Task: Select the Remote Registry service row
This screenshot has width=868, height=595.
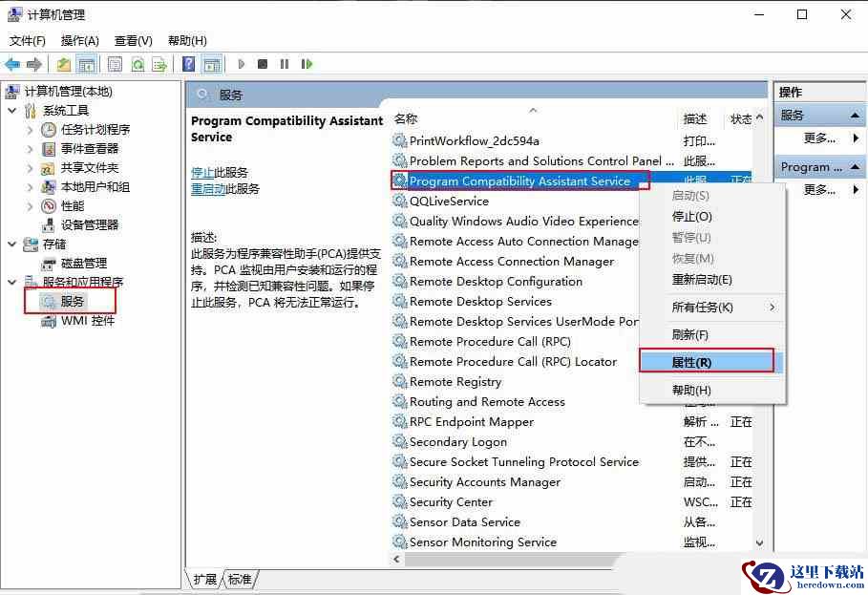Action: click(x=455, y=382)
